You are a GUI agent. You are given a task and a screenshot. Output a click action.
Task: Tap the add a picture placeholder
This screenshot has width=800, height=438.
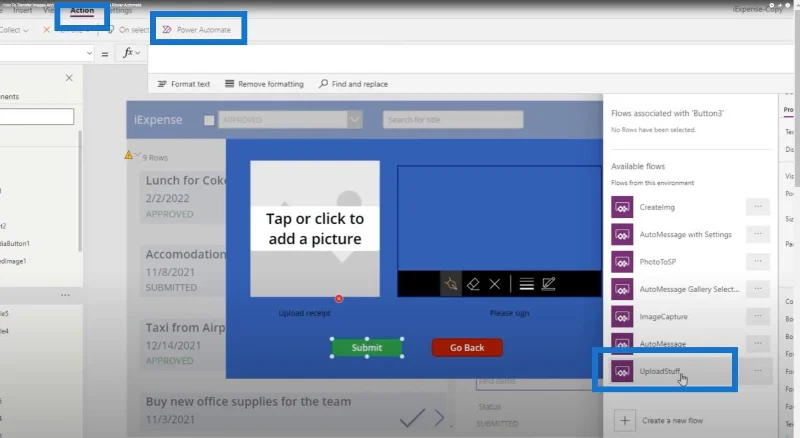(x=315, y=229)
